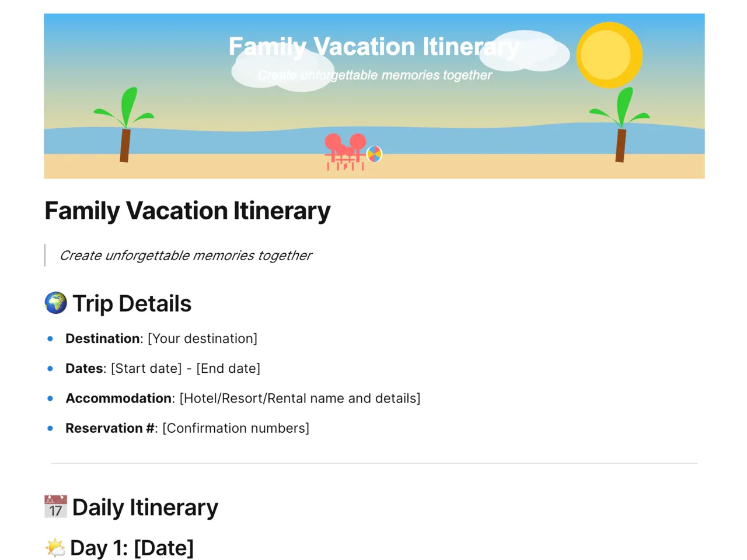This screenshot has height=560, width=747.
Task: Click the bold Accommodation label
Action: tap(118, 398)
